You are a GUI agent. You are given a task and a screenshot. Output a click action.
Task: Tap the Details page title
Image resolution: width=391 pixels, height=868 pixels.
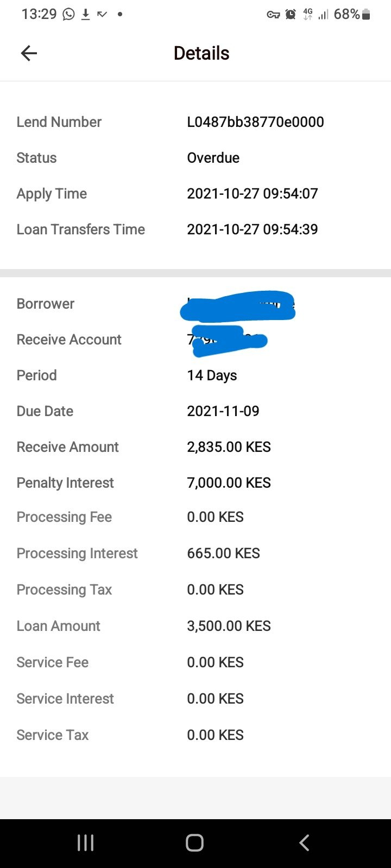coord(201,53)
